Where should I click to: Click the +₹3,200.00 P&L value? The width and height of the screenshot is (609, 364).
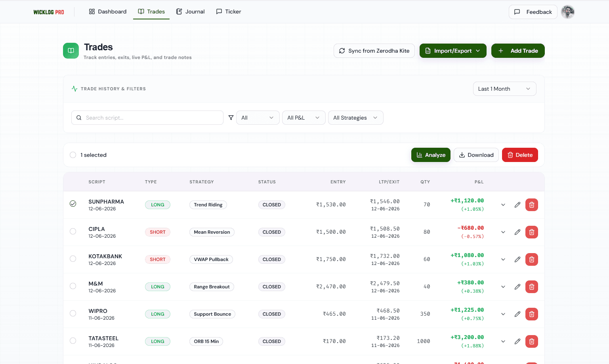point(467,337)
